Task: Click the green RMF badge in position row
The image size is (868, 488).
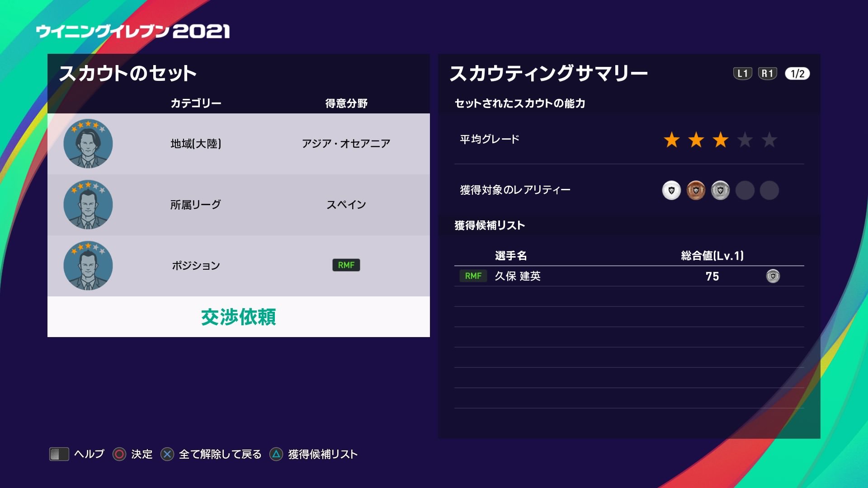Action: (346, 265)
